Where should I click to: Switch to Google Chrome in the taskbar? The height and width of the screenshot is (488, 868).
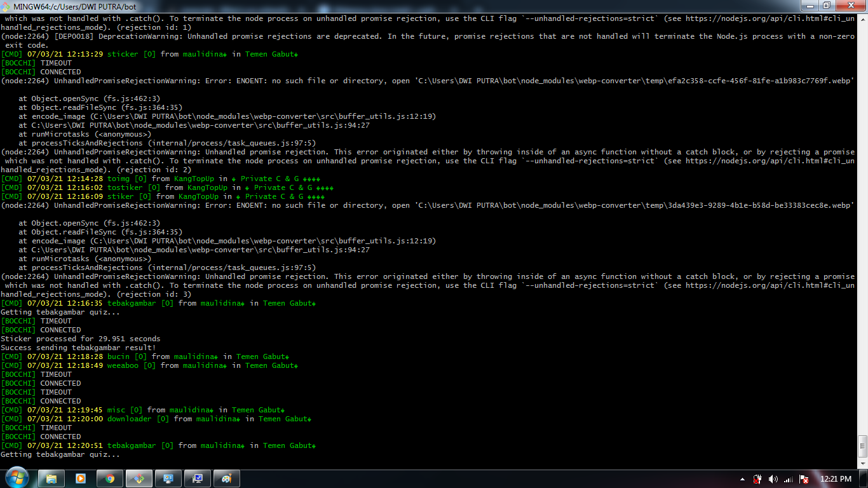[110, 478]
